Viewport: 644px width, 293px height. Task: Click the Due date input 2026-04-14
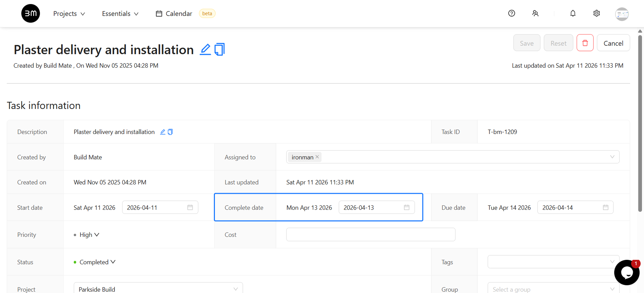pos(575,207)
